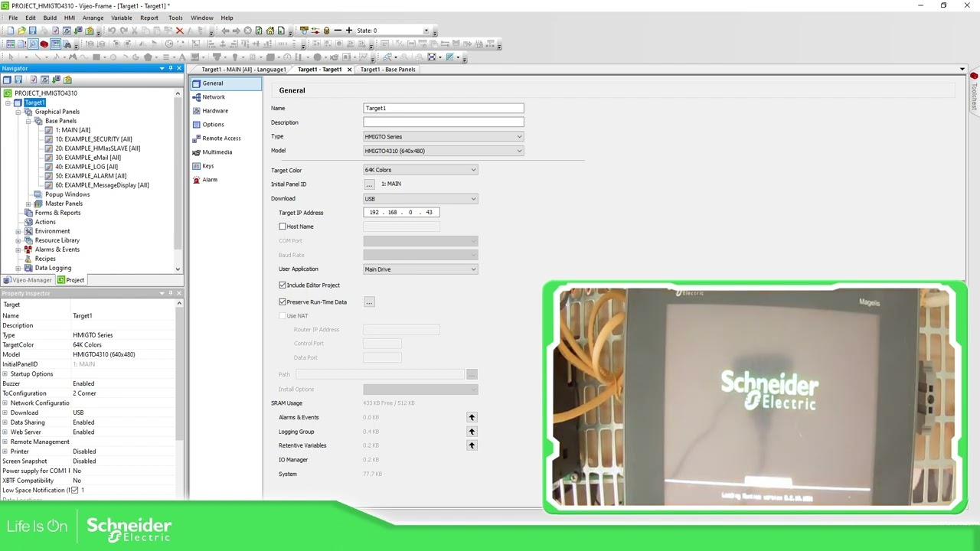Expand Environment tree node
Screen dimensions: 980x551
(18, 231)
